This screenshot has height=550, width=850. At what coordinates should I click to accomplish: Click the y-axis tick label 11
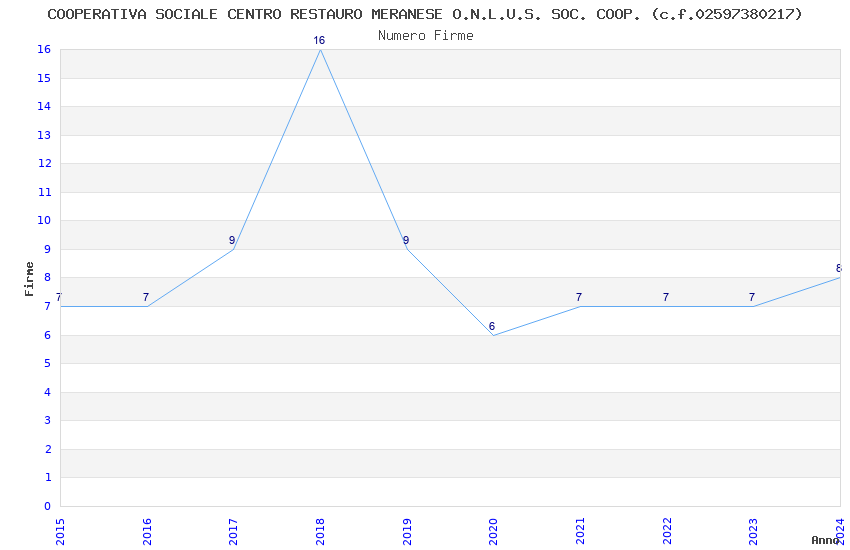(x=44, y=192)
